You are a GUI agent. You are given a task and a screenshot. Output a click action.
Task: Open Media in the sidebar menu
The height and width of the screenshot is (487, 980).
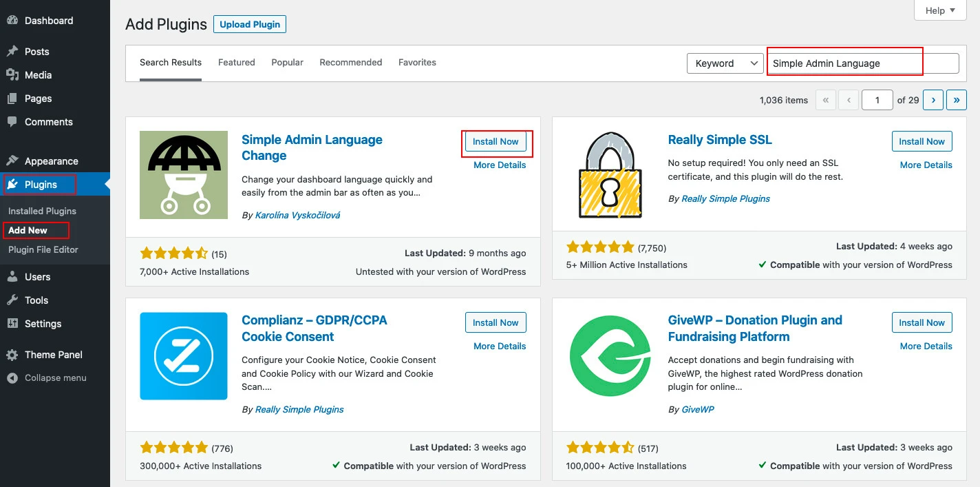pyautogui.click(x=39, y=75)
